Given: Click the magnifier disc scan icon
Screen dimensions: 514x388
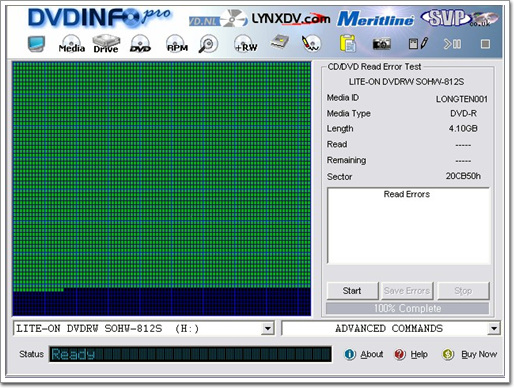Looking at the screenshot, I should pos(208,44).
